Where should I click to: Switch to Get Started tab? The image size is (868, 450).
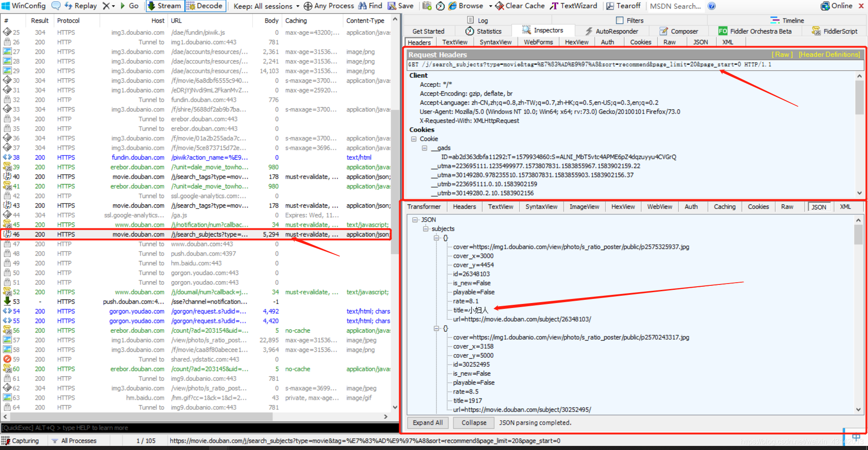428,31
